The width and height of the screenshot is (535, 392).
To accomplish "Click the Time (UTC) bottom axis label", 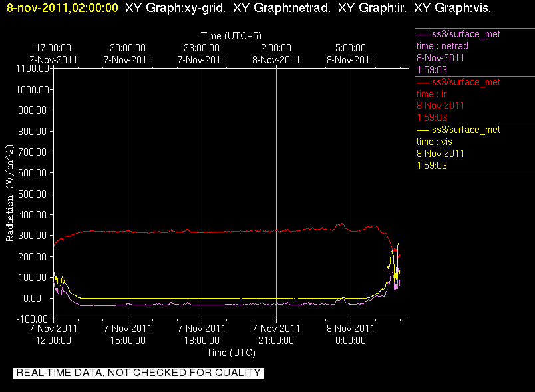I will coord(231,353).
